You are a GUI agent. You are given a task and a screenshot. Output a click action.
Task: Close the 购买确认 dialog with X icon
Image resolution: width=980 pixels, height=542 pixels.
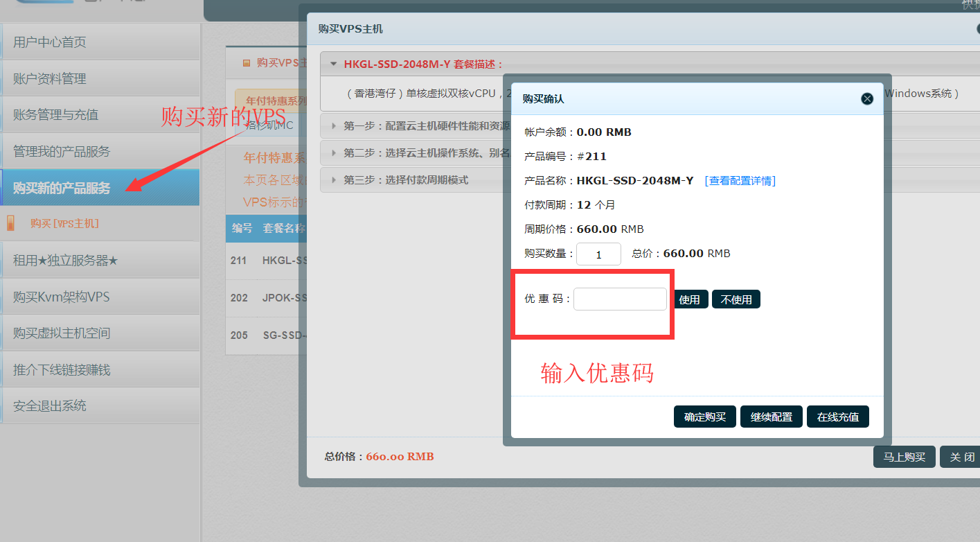click(x=866, y=99)
